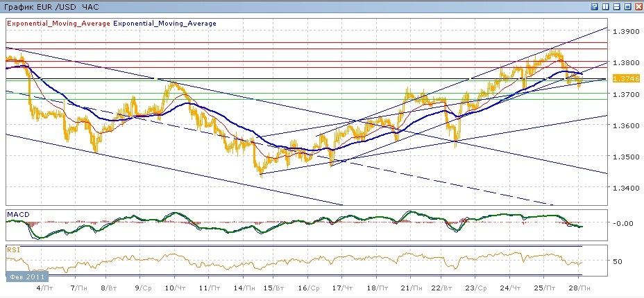Maximize the EUR/USD chart window
Viewport: 644px width, 298px height.
click(x=627, y=6)
